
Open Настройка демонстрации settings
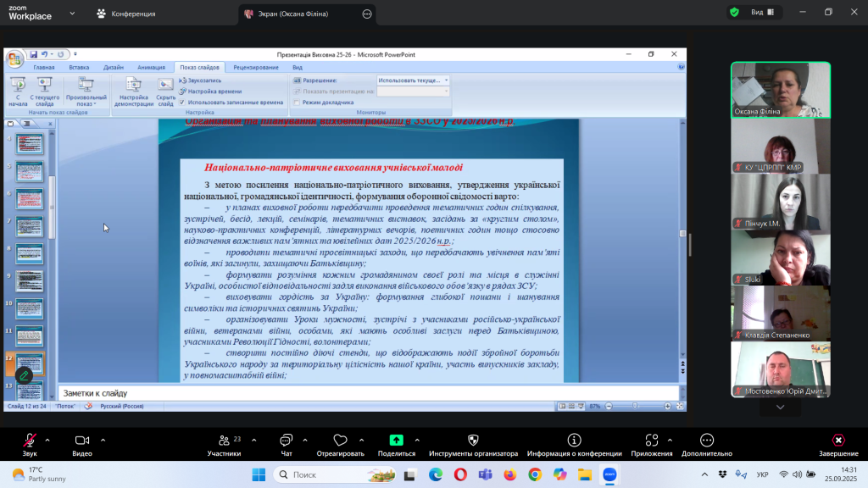coord(133,88)
